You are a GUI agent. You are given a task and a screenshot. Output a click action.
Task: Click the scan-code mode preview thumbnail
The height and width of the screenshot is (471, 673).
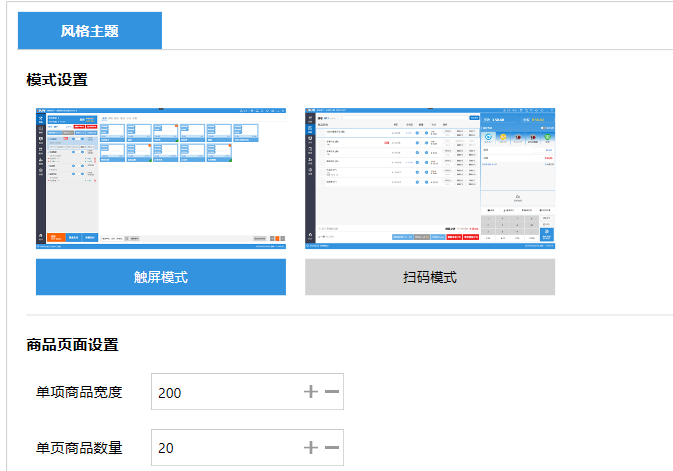point(430,177)
